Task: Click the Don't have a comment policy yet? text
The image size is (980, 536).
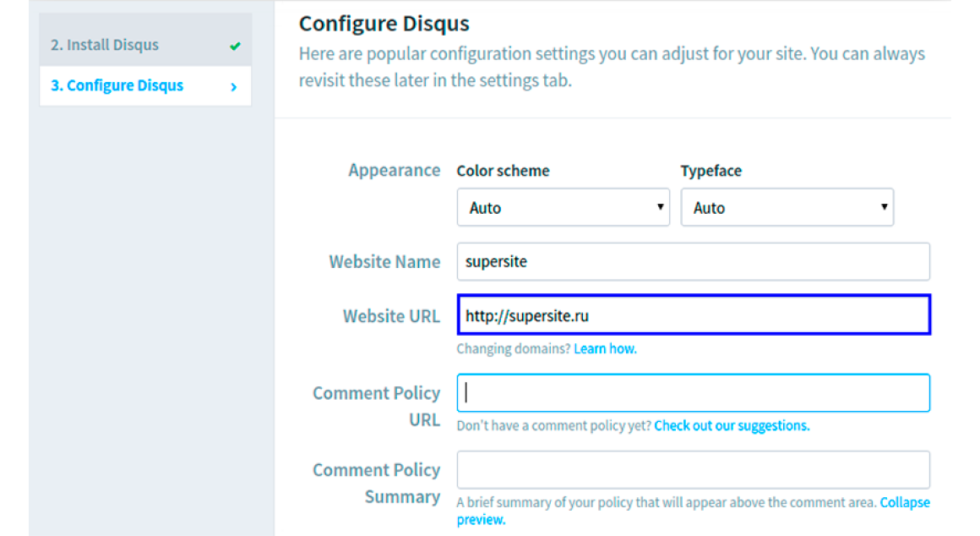Action: (553, 426)
